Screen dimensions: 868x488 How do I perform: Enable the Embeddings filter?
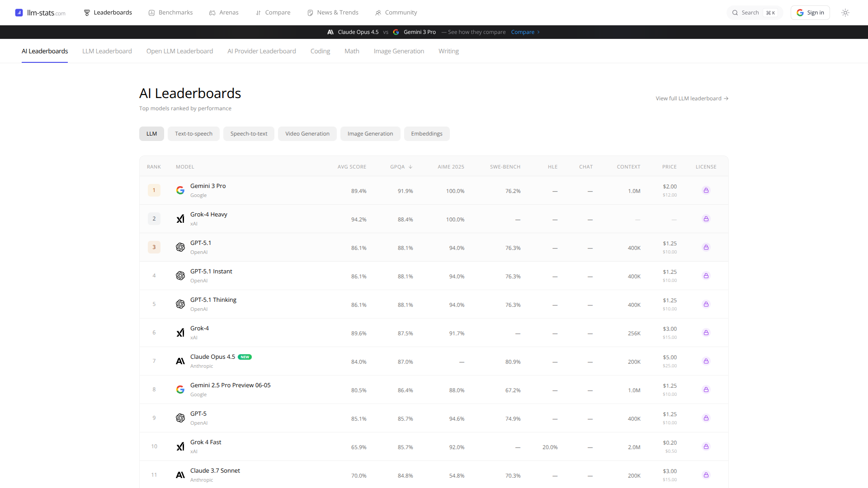point(426,133)
